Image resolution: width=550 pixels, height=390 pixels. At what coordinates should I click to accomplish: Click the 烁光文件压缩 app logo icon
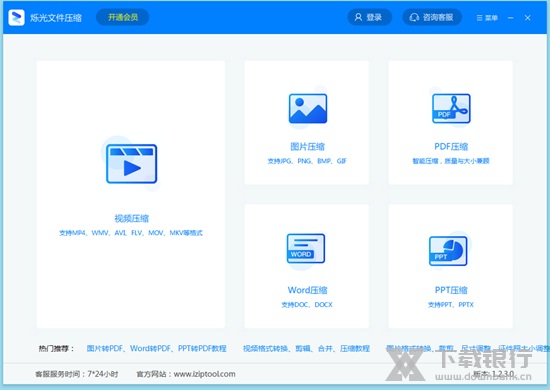(x=16, y=18)
